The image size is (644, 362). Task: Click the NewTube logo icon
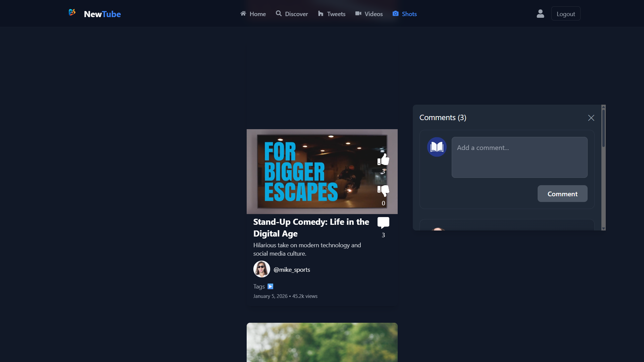coord(72,13)
